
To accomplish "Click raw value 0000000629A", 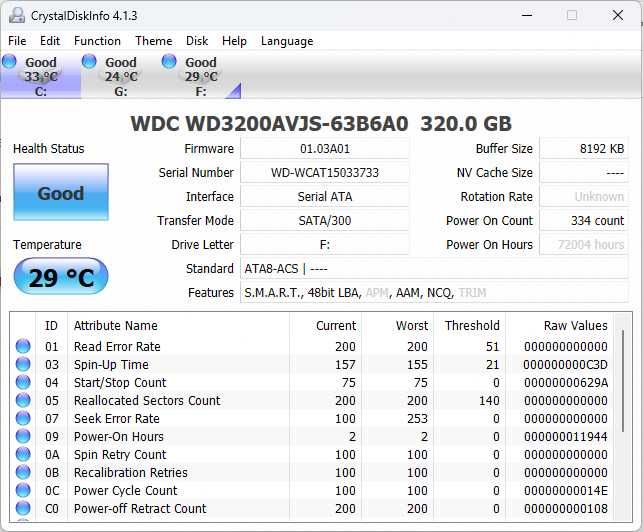I will tap(566, 383).
